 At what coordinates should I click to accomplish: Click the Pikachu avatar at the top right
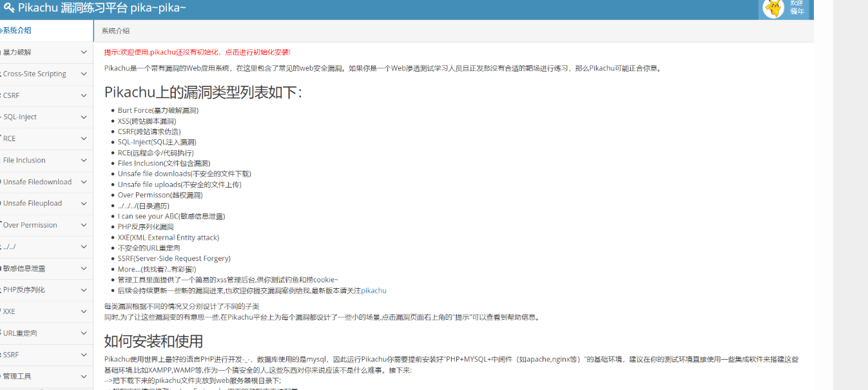[x=772, y=10]
